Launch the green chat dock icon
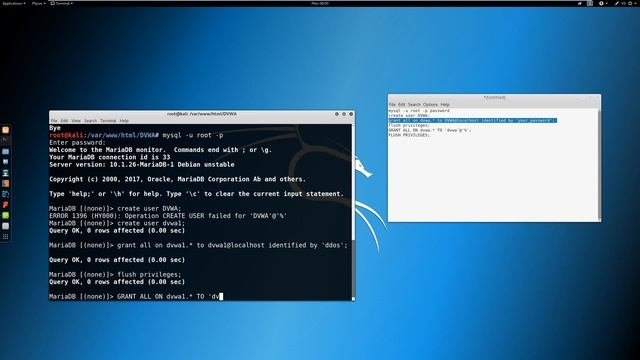 click(5, 216)
